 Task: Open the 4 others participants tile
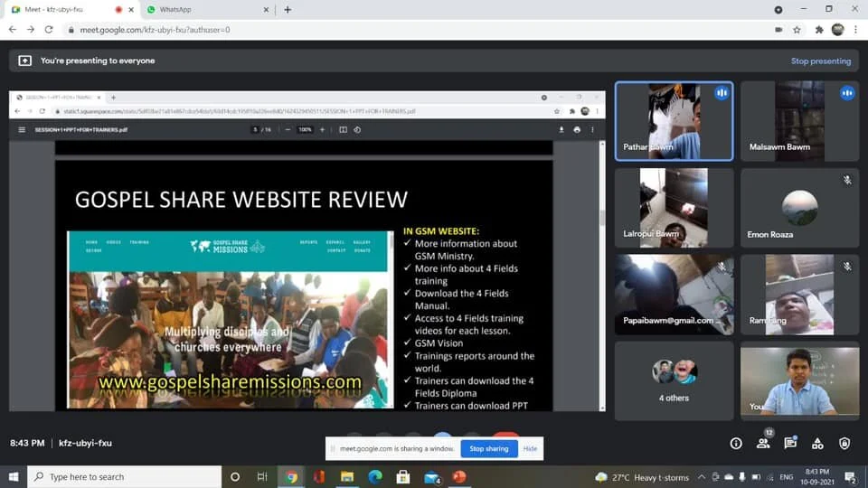click(x=674, y=380)
